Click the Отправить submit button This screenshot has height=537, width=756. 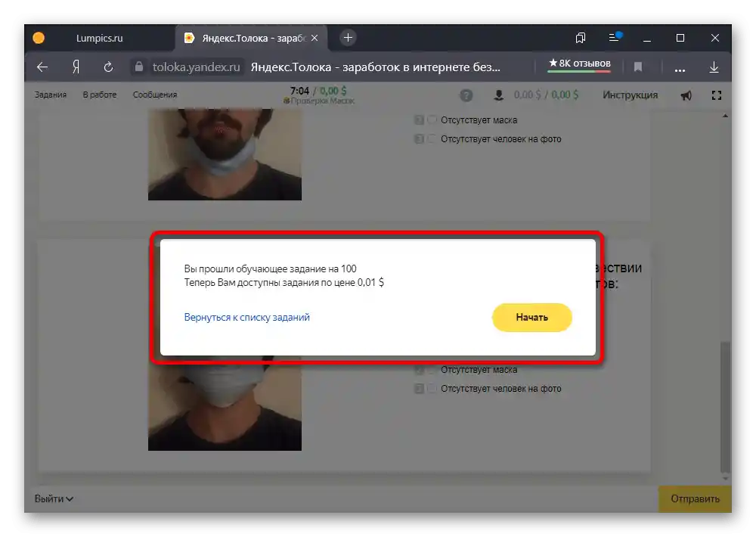pos(695,499)
